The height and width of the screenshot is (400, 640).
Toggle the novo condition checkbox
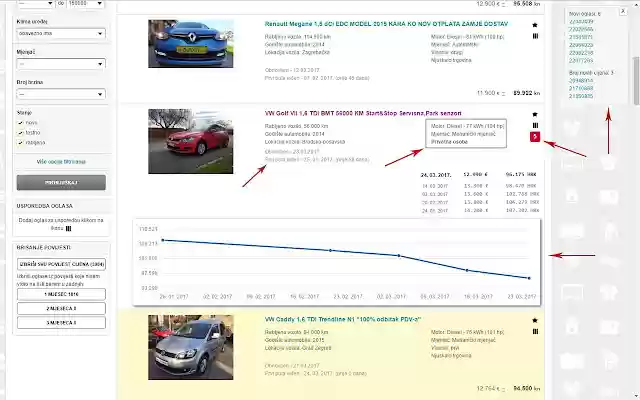[20, 122]
